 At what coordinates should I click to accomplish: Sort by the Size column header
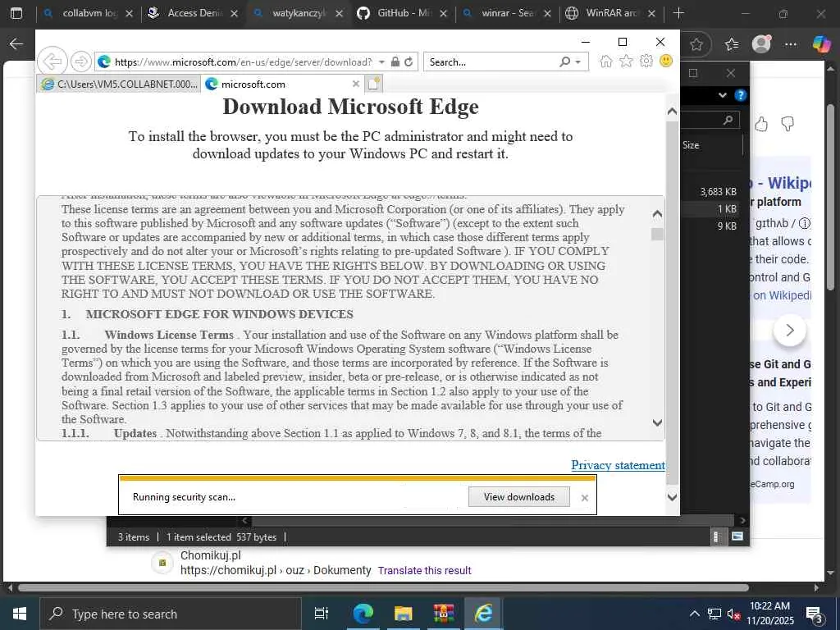(691, 145)
